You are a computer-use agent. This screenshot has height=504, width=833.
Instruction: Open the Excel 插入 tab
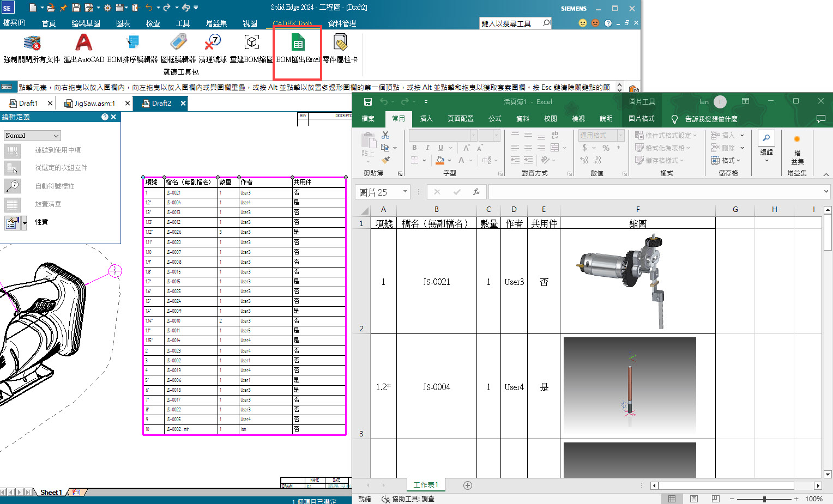426,119
